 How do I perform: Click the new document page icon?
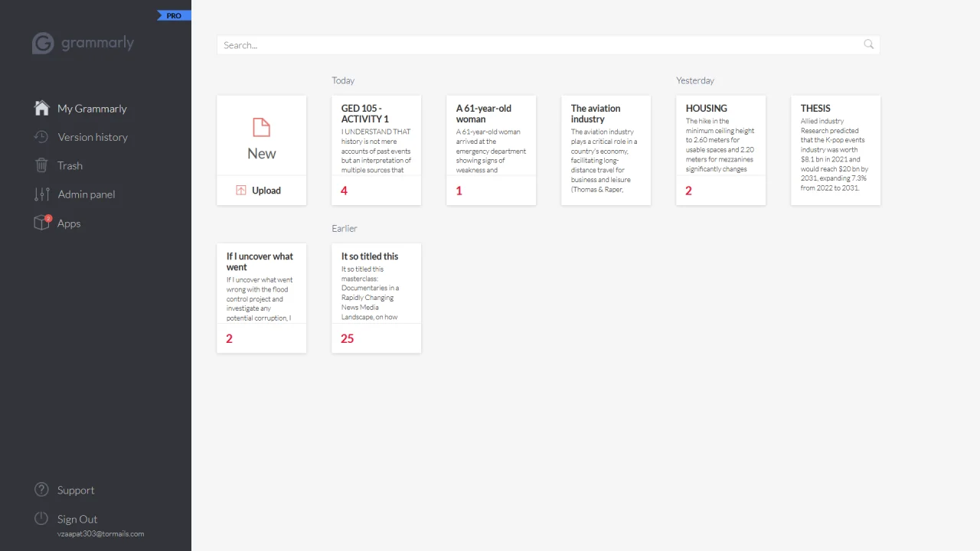coord(262,127)
